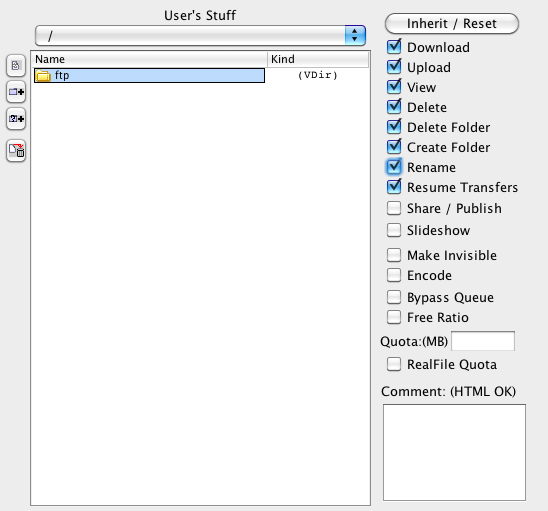The width and height of the screenshot is (548, 511).
Task: Click the Inherit / Reset button
Action: (452, 24)
